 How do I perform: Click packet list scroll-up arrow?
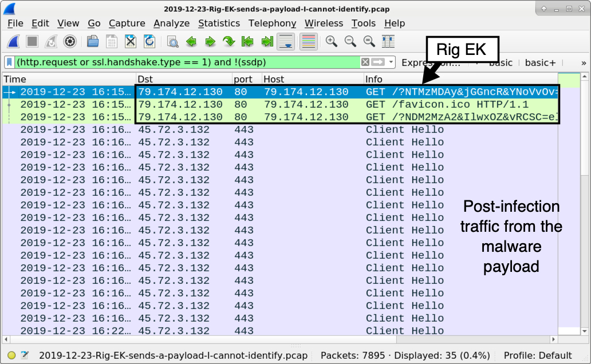tap(584, 77)
